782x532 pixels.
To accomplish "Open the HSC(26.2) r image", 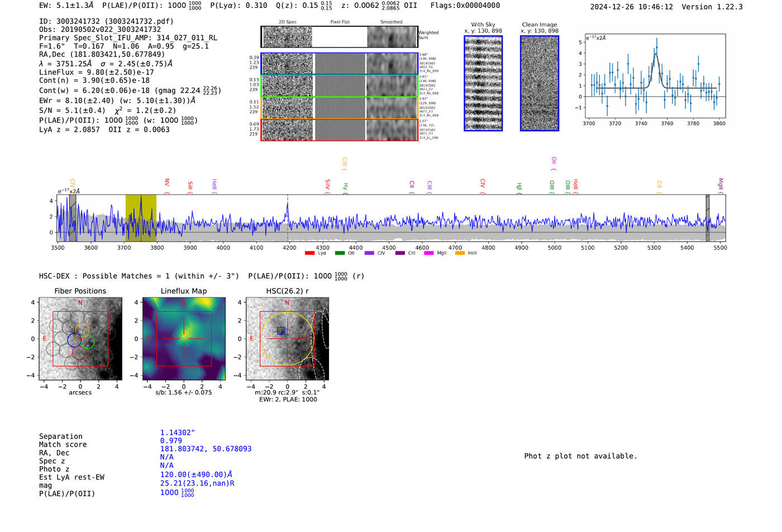I will (x=287, y=339).
